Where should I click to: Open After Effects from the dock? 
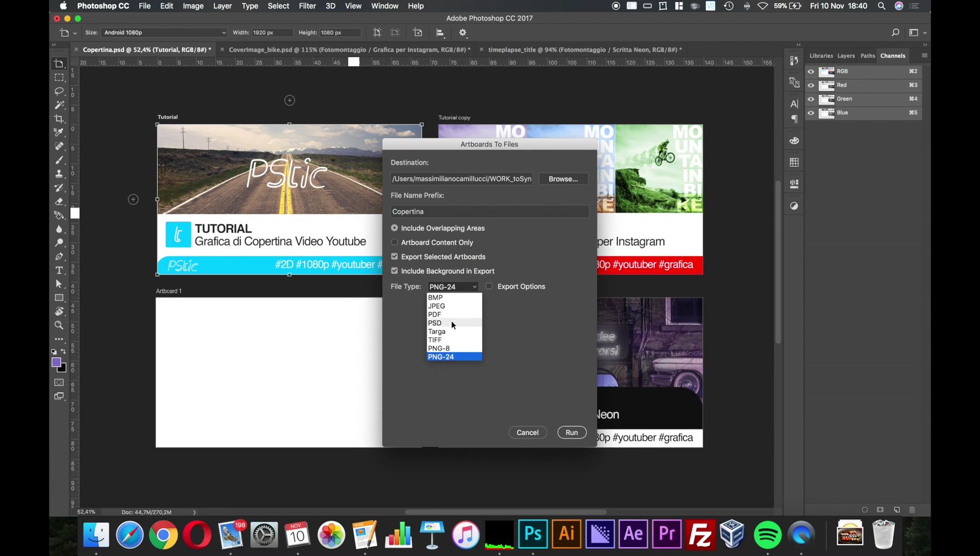click(x=633, y=534)
